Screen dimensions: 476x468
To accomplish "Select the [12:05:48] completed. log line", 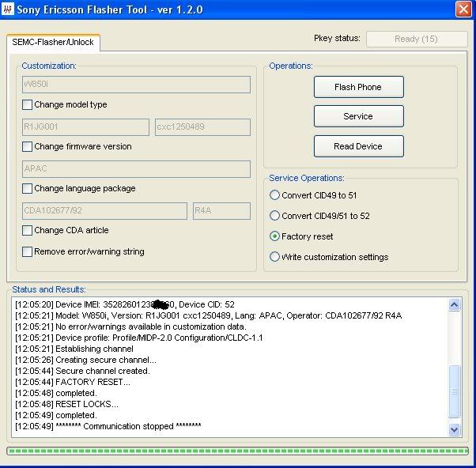I will tap(56, 393).
